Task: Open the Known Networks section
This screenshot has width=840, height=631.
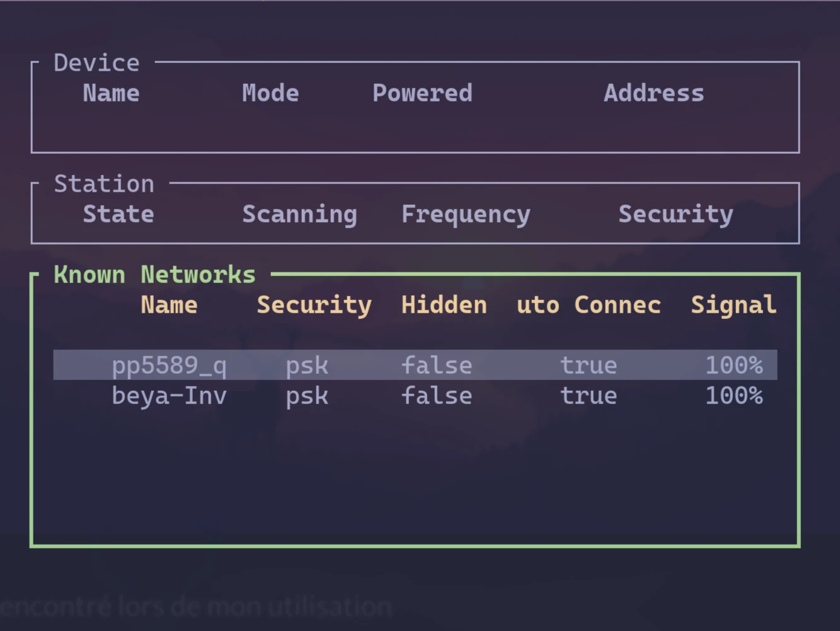Action: click(154, 274)
